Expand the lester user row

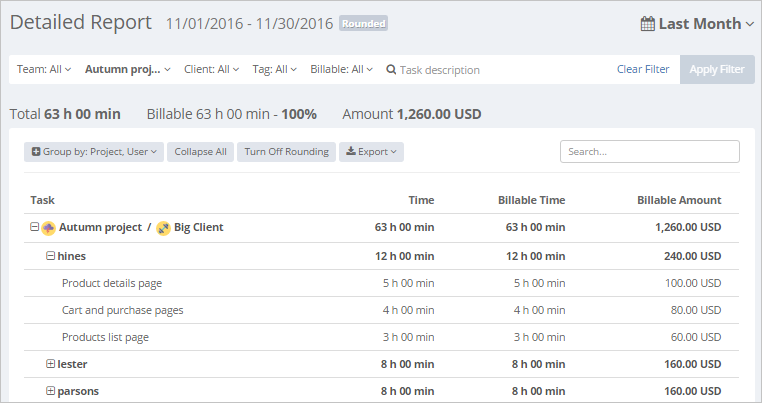[x=50, y=364]
